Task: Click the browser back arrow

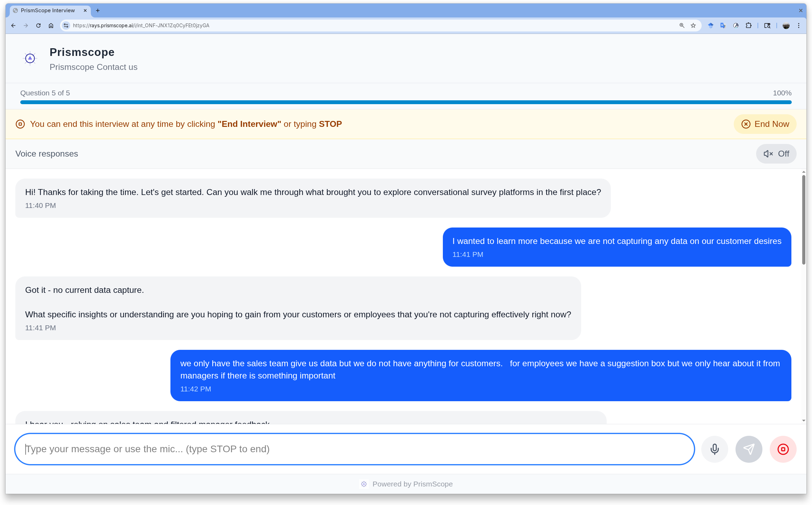Action: 13,26
